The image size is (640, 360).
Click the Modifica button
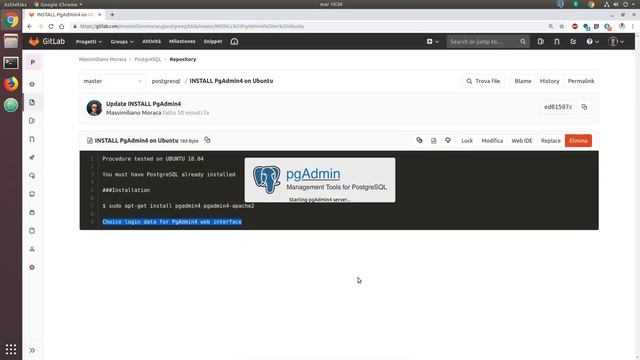tap(492, 140)
